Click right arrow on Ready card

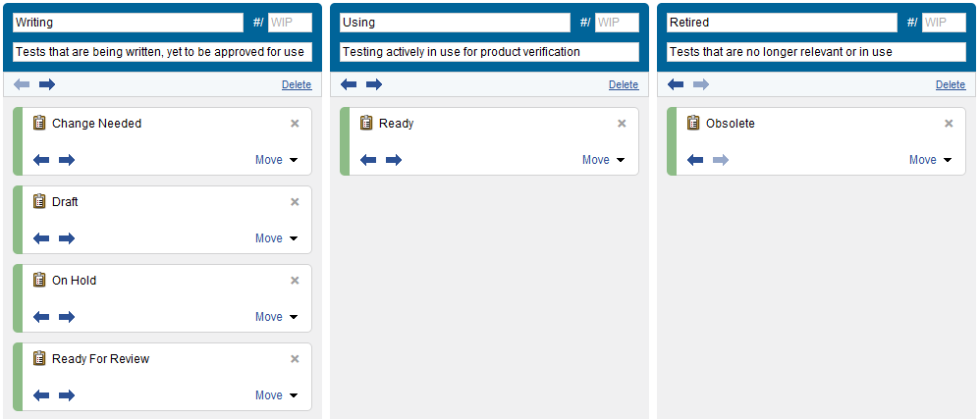point(393,160)
